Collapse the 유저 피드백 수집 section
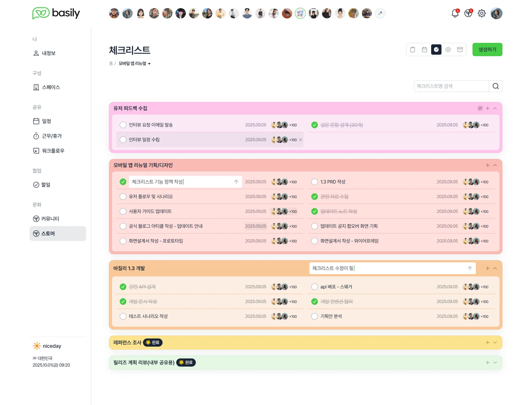Image resolution: width=532 pixels, height=405 pixels. (x=495, y=108)
